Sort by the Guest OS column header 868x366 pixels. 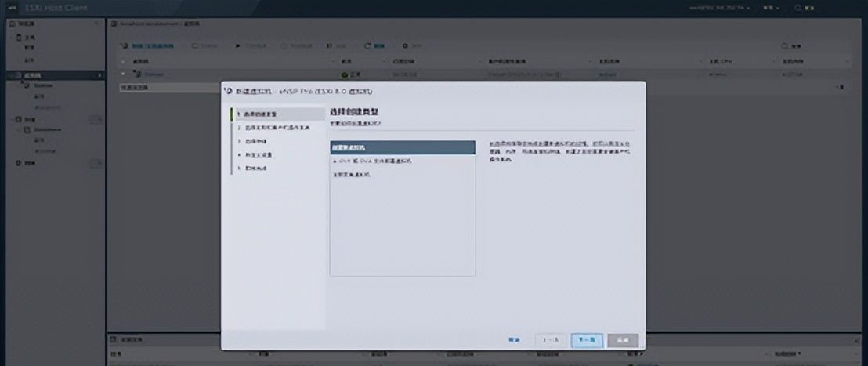508,61
